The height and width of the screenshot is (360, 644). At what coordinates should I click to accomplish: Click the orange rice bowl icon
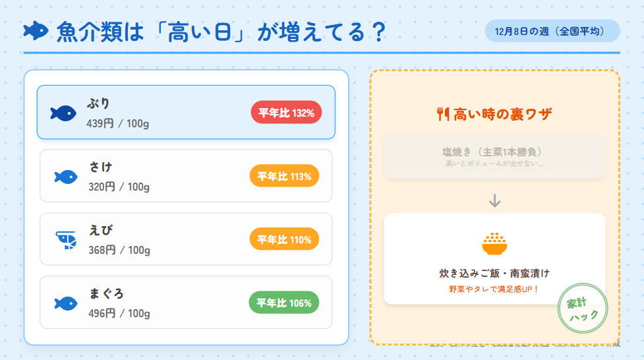[x=494, y=243]
